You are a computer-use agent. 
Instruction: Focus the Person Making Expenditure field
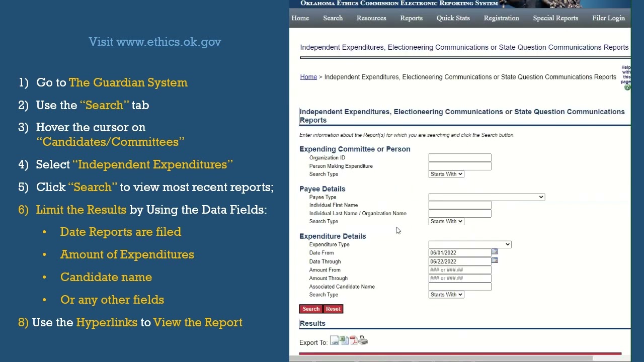point(460,166)
